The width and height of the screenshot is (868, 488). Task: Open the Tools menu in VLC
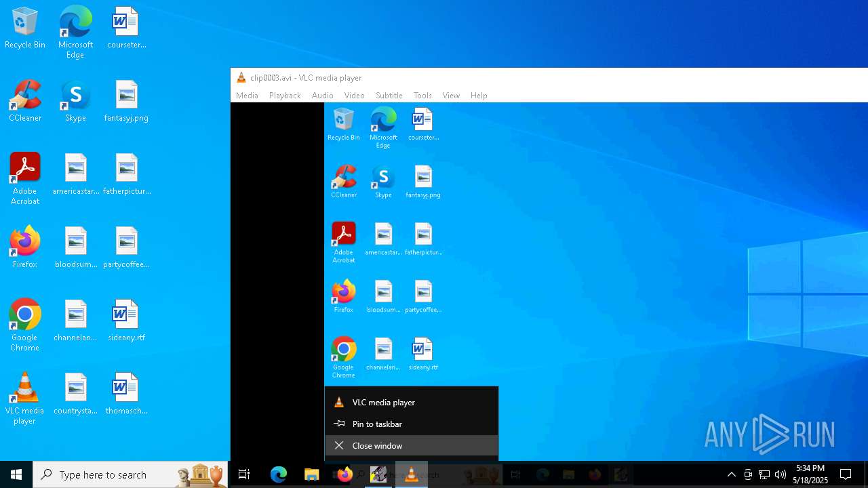tap(422, 96)
